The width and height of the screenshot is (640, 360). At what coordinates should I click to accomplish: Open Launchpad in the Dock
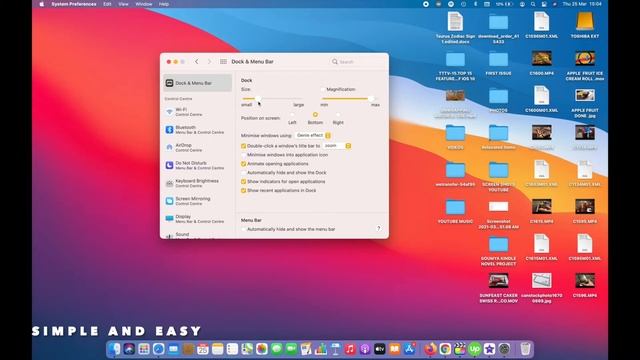click(x=144, y=349)
